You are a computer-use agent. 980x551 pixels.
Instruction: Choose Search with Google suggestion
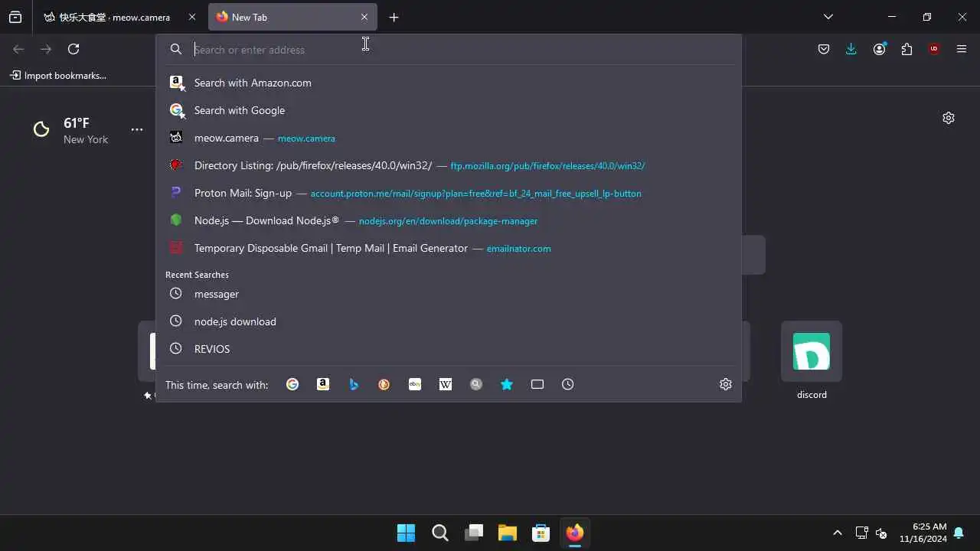point(449,110)
